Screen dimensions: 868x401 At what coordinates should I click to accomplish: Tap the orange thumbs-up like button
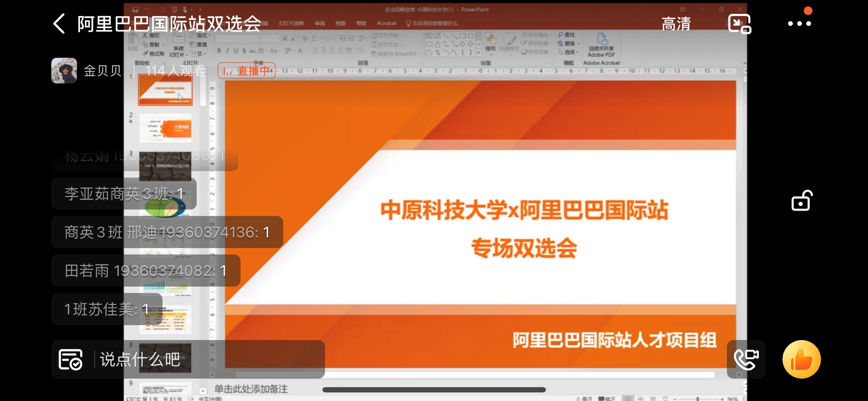point(801,359)
